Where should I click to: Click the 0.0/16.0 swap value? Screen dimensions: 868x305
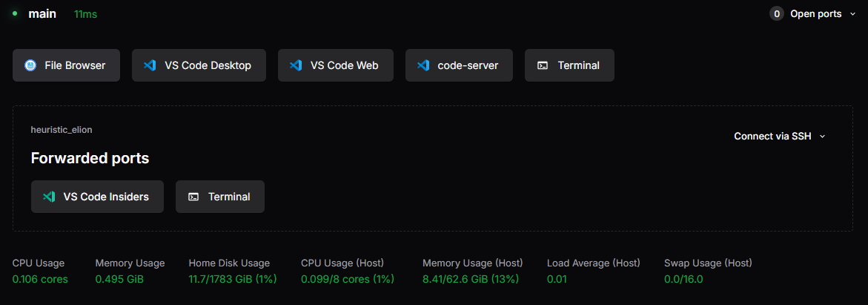coord(683,279)
